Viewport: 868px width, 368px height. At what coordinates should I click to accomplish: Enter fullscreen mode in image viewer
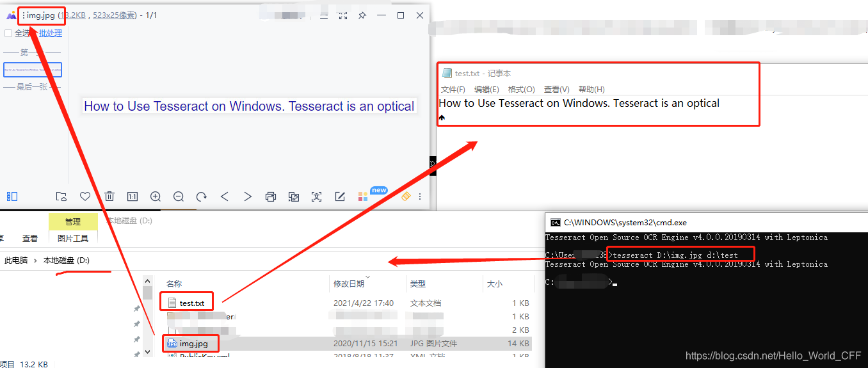[343, 15]
